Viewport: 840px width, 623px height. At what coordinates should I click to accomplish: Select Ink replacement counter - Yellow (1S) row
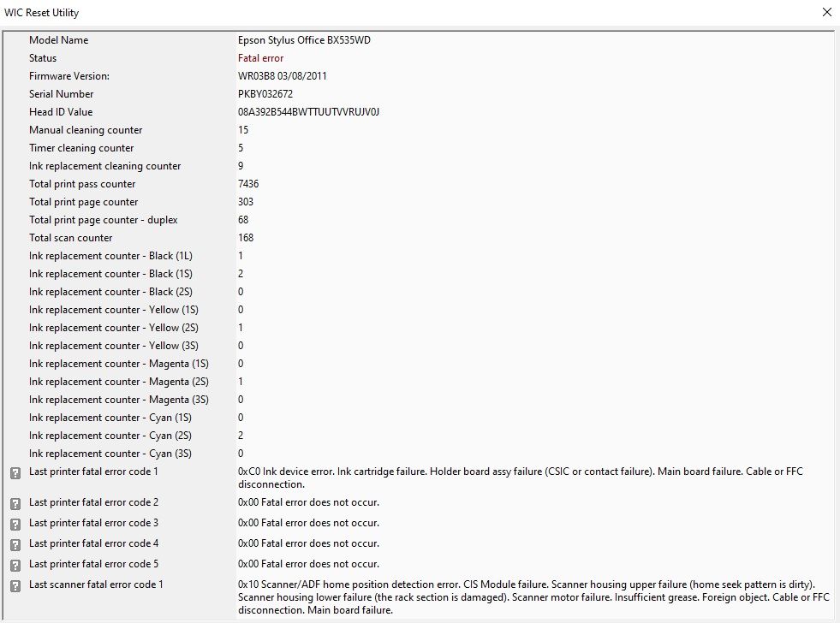pos(418,309)
